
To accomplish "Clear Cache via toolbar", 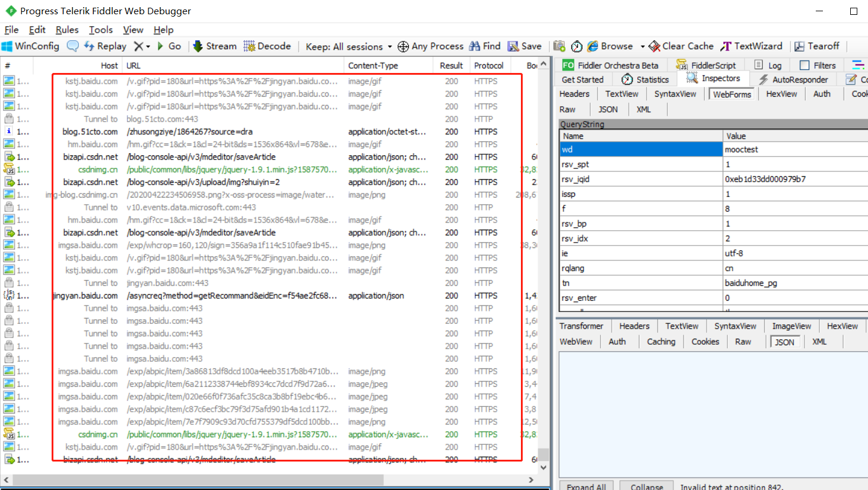I will coord(681,46).
